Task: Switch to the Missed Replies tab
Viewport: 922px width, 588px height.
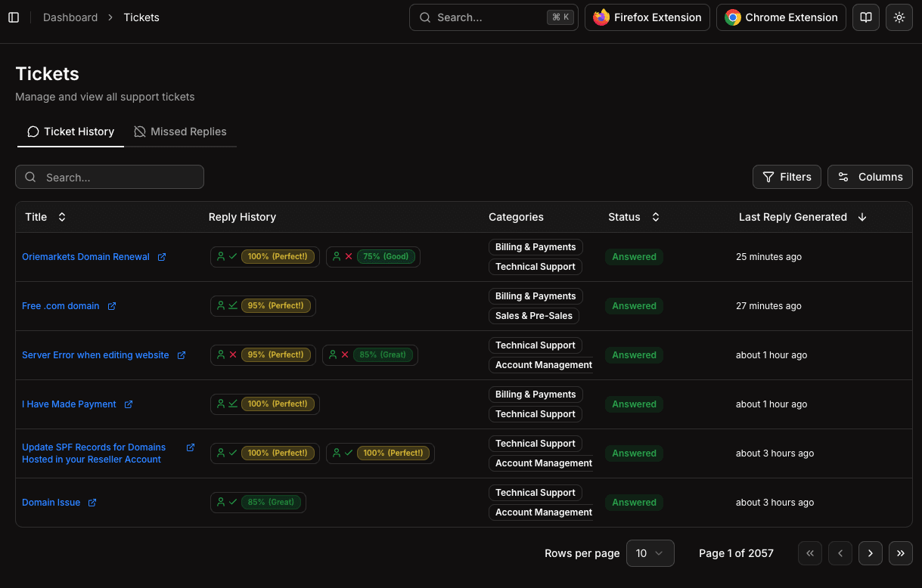Action: (x=180, y=132)
